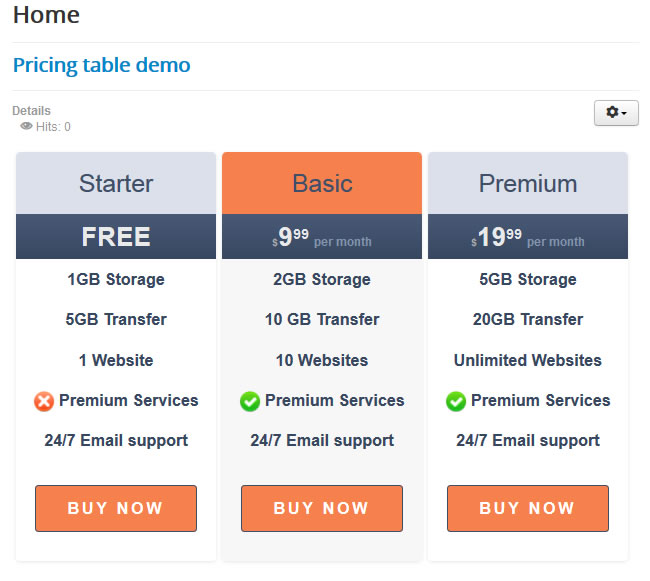Image resolution: width=650 pixels, height=581 pixels.
Task: Click green checkmark icon in Basic plan
Action: tap(250, 401)
